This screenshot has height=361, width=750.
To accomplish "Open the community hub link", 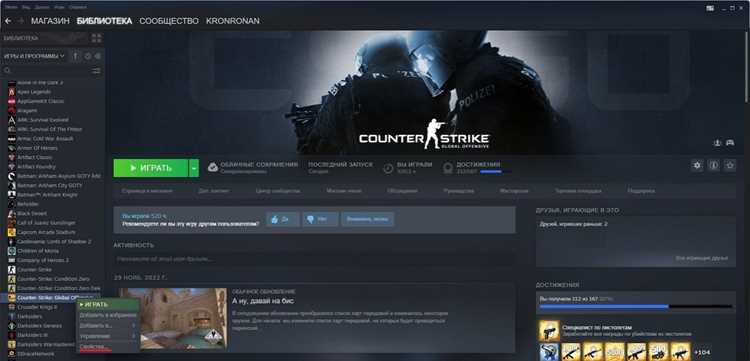I will [x=278, y=191].
